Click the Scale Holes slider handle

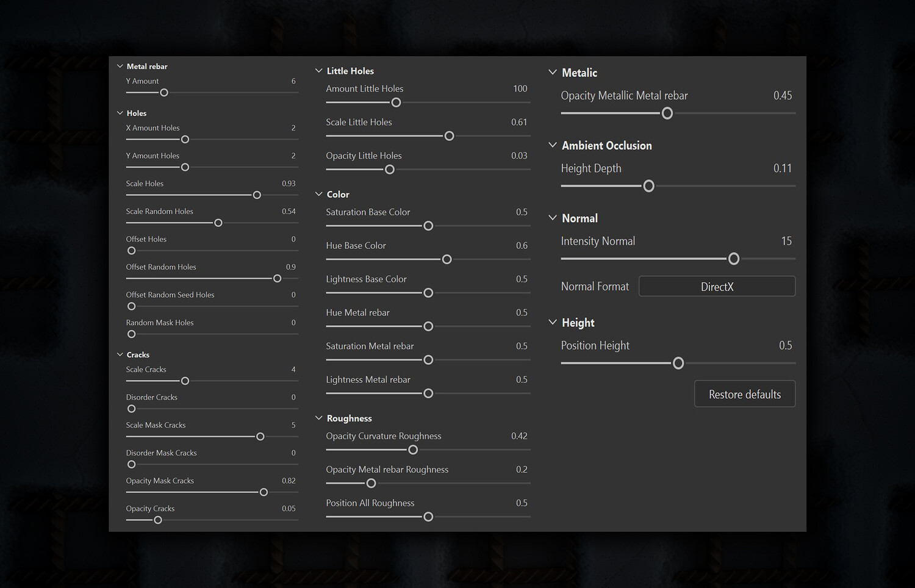(x=257, y=195)
